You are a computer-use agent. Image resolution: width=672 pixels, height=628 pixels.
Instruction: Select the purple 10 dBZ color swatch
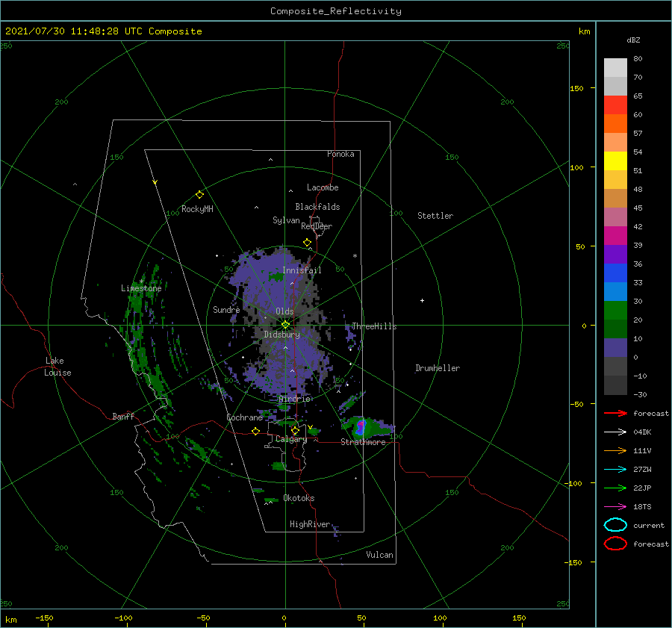click(x=615, y=348)
